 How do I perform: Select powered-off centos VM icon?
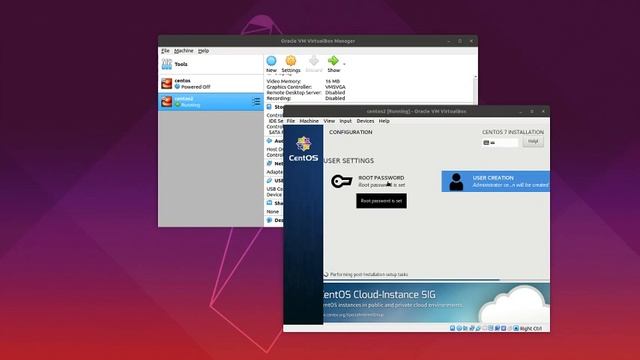pos(167,83)
